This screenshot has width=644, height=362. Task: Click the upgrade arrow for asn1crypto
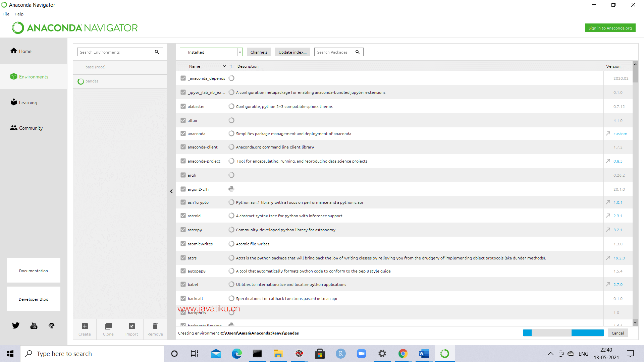608,202
